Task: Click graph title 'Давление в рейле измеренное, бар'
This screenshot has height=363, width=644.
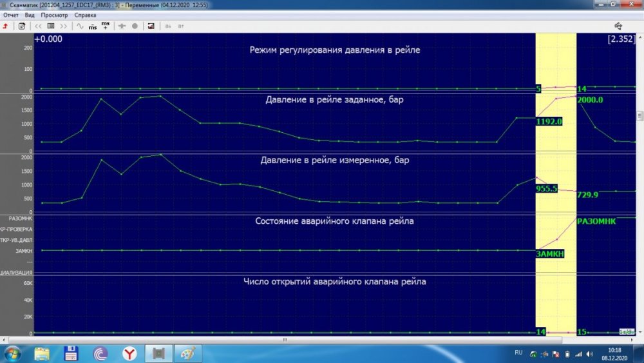Action: [x=335, y=160]
